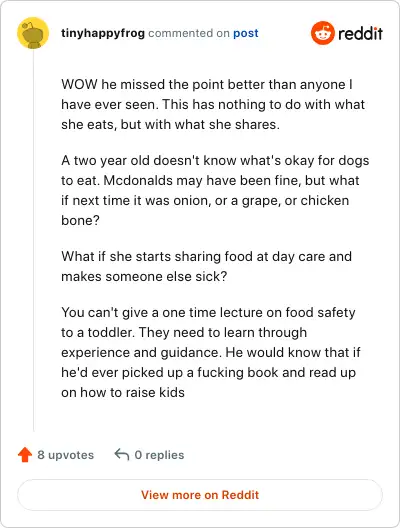Click the paragraph starting "WOW he missed"
400x528 pixels.
click(x=213, y=104)
